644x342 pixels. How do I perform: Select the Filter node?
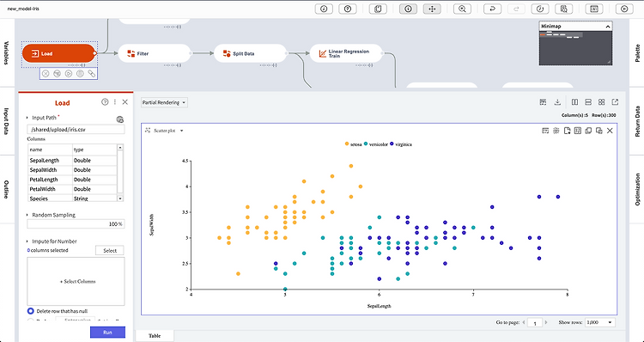(155, 53)
